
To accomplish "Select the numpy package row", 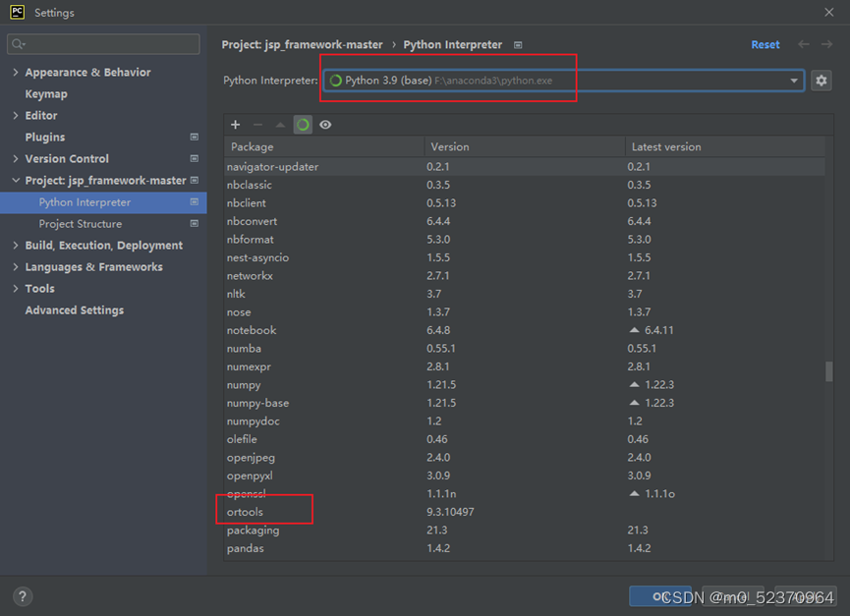I will point(525,385).
